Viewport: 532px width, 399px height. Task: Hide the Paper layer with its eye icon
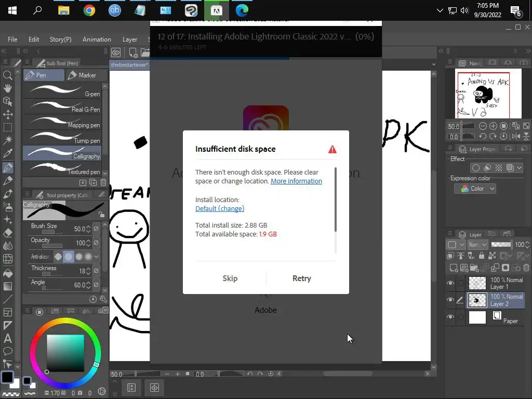450,317
